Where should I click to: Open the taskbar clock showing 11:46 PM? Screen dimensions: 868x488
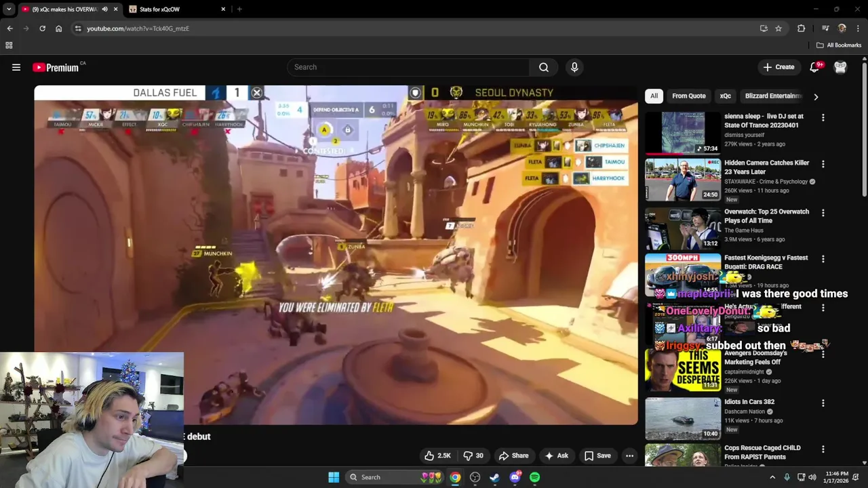tap(837, 477)
